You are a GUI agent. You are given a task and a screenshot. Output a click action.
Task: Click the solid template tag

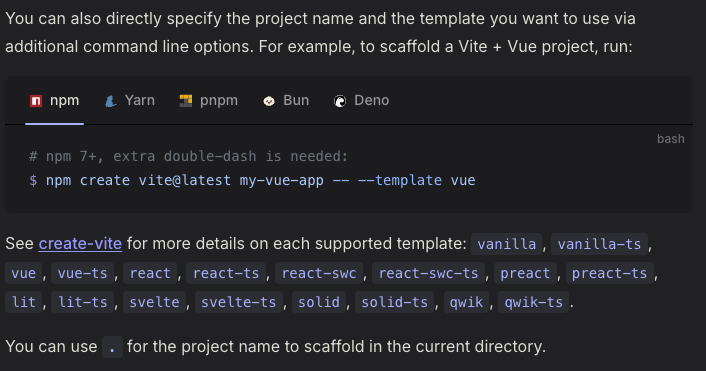pyautogui.click(x=319, y=302)
